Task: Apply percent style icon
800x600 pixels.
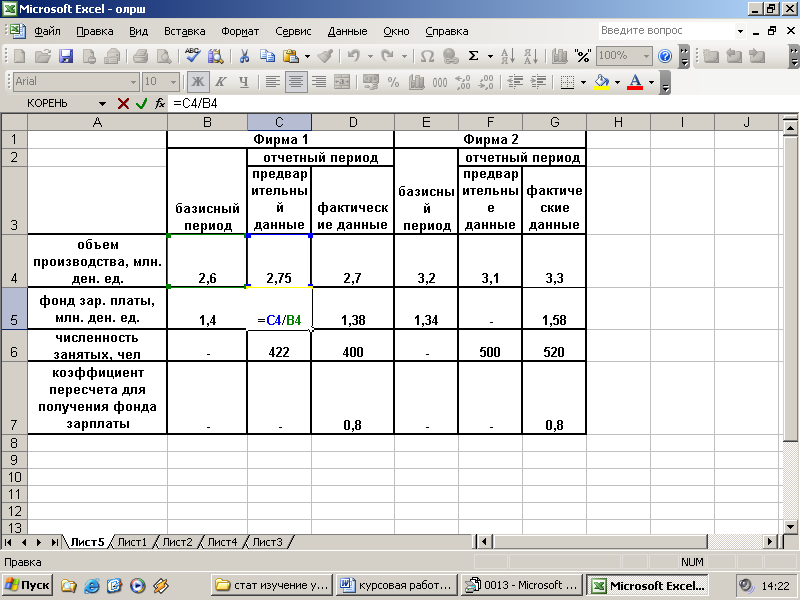Action: [x=393, y=82]
